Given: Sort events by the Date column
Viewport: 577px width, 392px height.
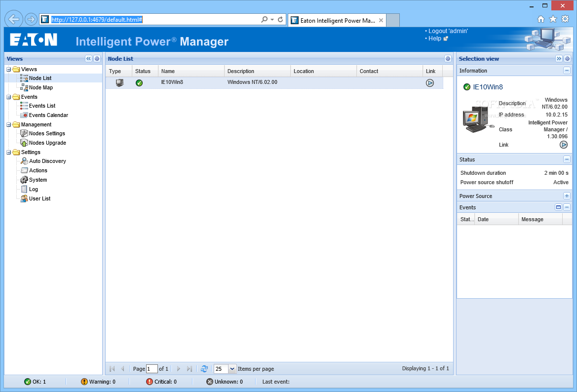Looking at the screenshot, I should point(497,219).
